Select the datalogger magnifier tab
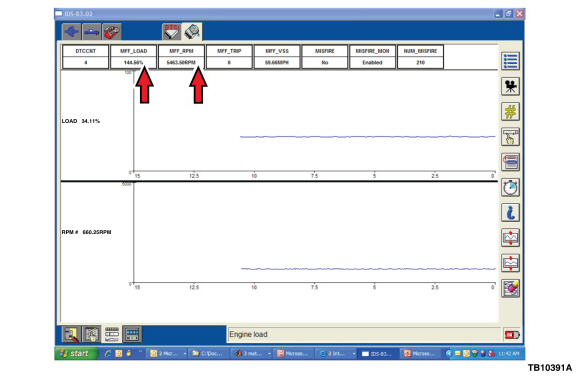Image resolution: width=580 pixels, height=379 pixels. coord(192,32)
